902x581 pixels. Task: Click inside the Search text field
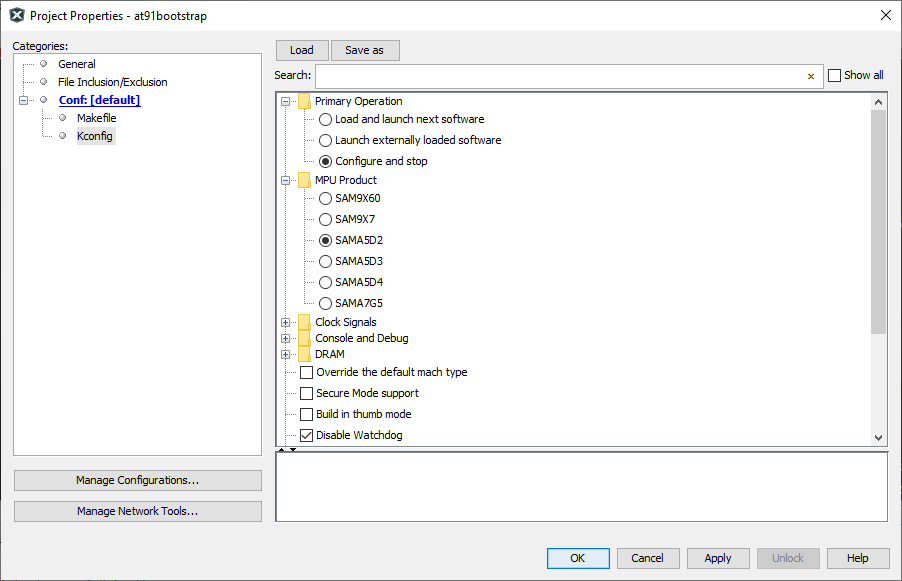click(x=560, y=76)
